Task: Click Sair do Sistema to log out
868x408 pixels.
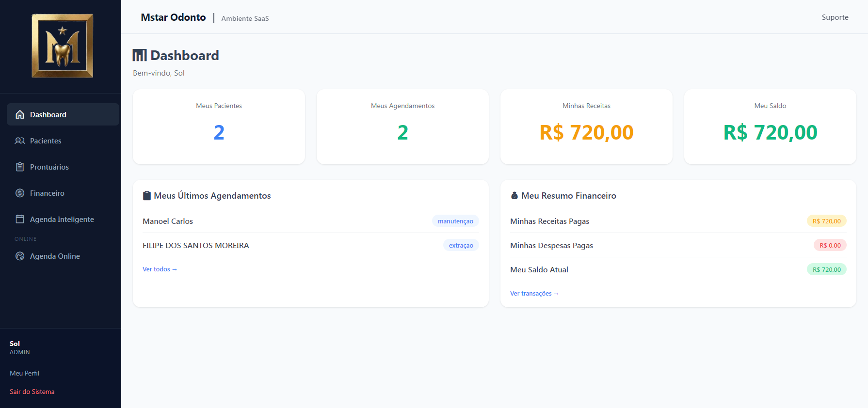Action: [32, 392]
